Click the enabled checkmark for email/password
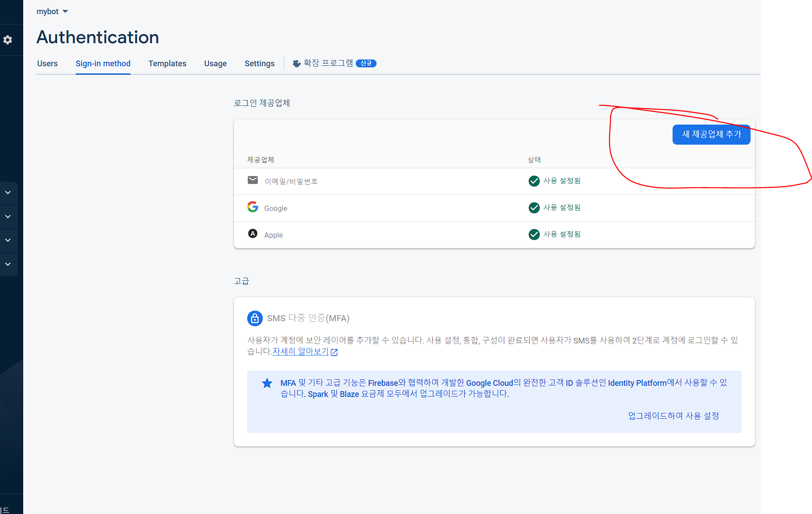This screenshot has width=812, height=514. (534, 181)
